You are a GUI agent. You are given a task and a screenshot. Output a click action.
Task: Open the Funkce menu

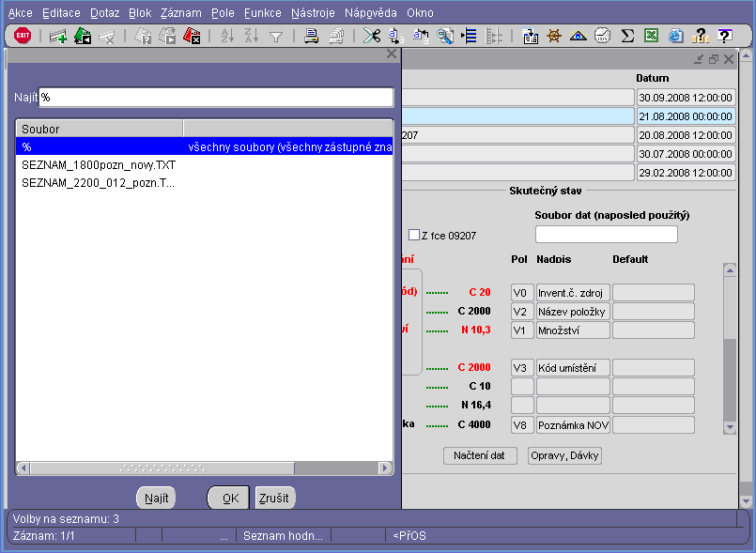263,13
